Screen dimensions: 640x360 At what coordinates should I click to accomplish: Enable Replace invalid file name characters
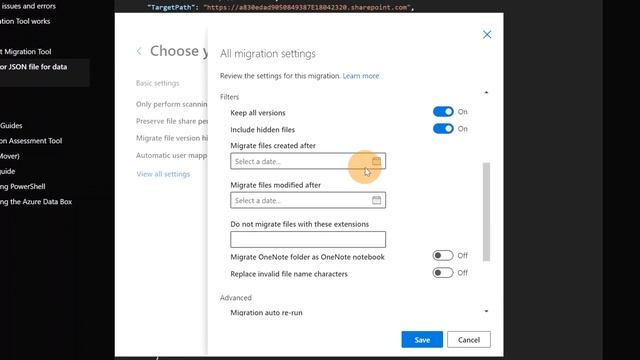[x=443, y=273]
